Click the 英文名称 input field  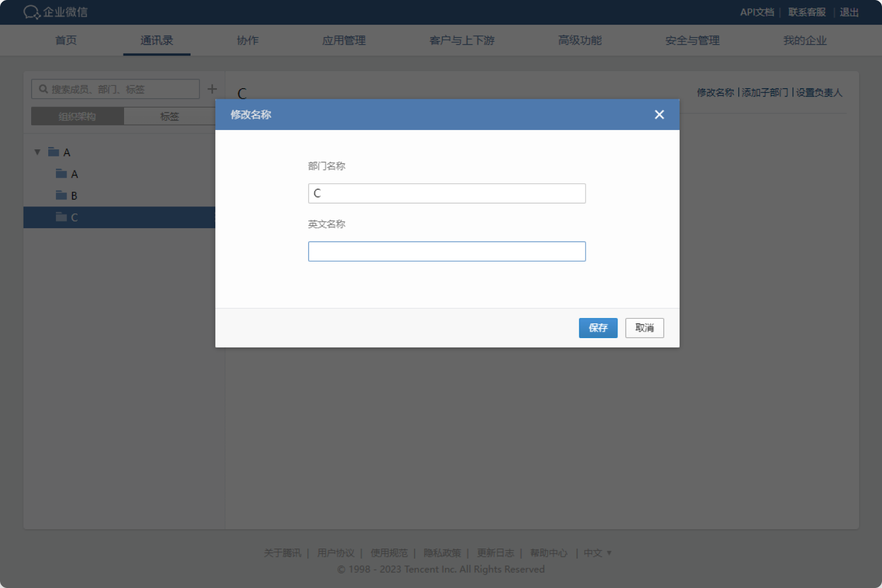point(446,251)
